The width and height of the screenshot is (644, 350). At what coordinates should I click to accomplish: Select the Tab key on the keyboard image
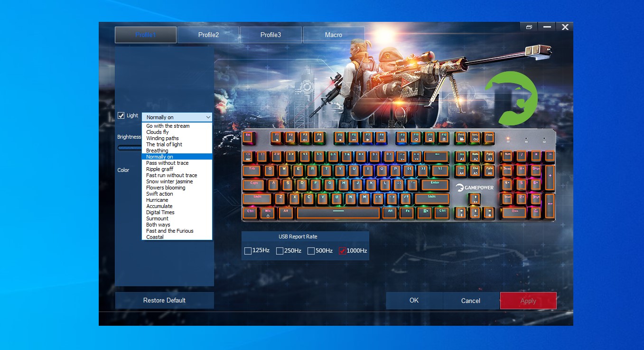pyautogui.click(x=252, y=170)
